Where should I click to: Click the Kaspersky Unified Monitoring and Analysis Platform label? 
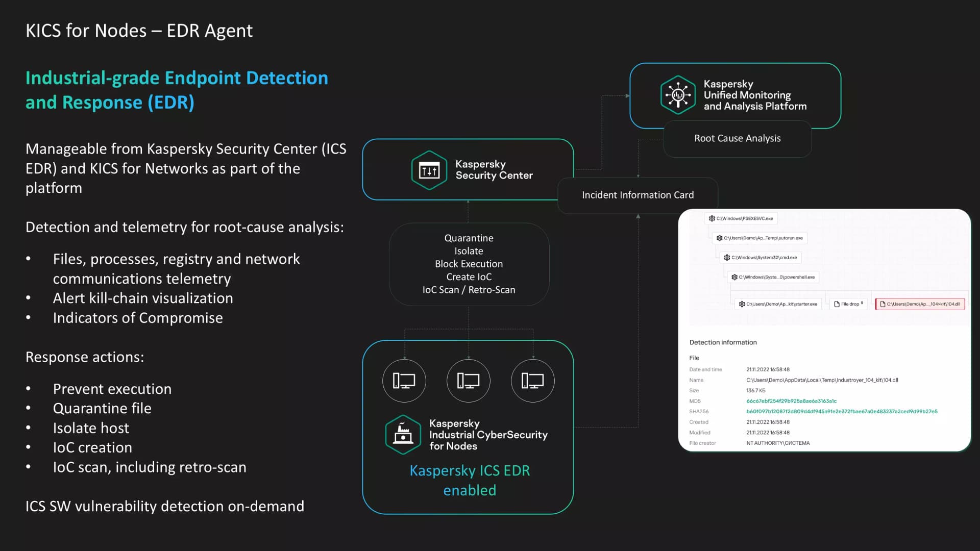tap(755, 95)
